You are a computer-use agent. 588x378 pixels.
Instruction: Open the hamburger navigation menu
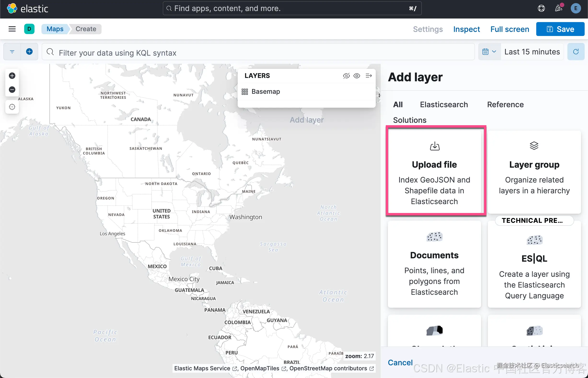[x=12, y=29]
